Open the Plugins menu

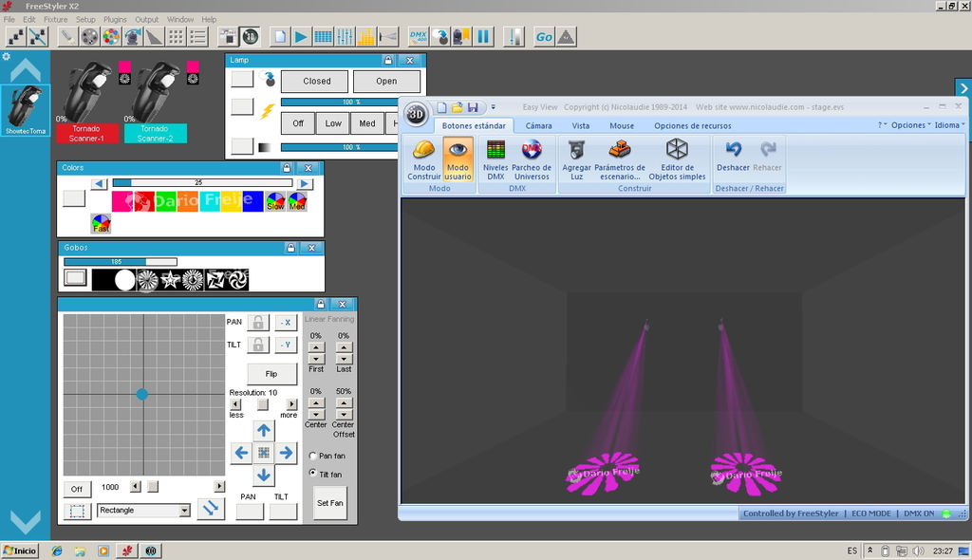(x=115, y=19)
